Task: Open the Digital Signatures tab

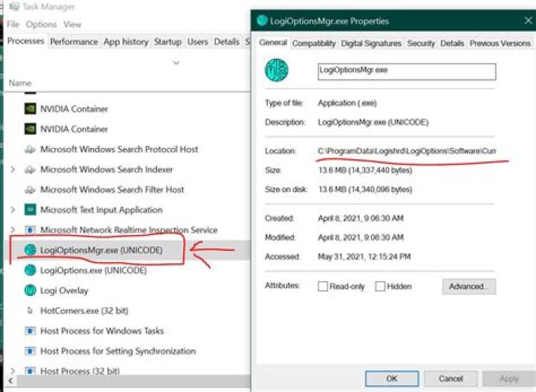Action: (371, 44)
